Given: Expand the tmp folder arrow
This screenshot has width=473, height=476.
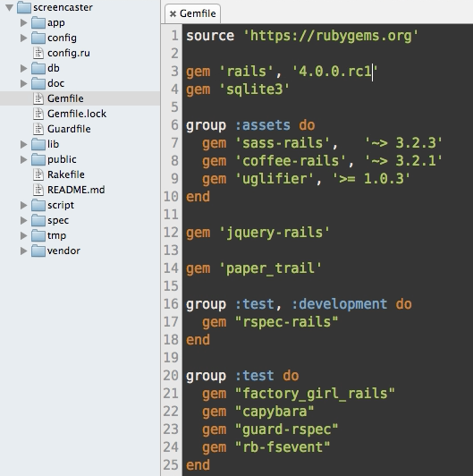Looking at the screenshot, I should (23, 235).
